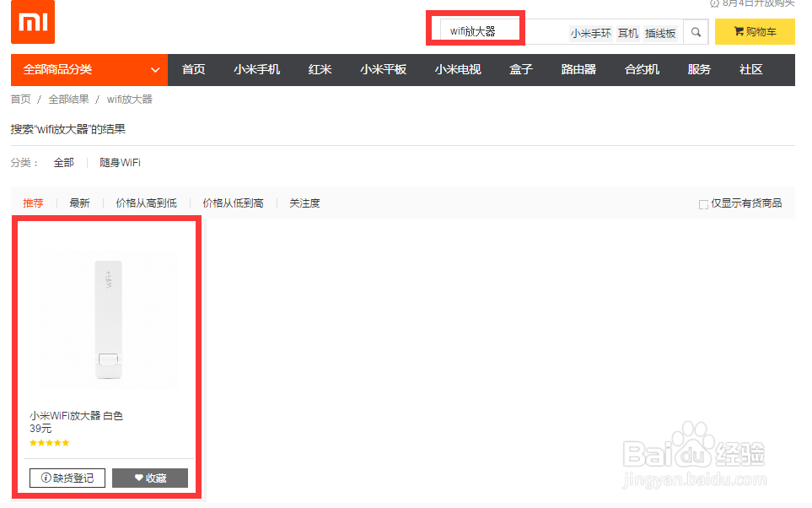812x508 pixels.
Task: Go to 全部结果 in the breadcrumb
Action: [x=68, y=99]
